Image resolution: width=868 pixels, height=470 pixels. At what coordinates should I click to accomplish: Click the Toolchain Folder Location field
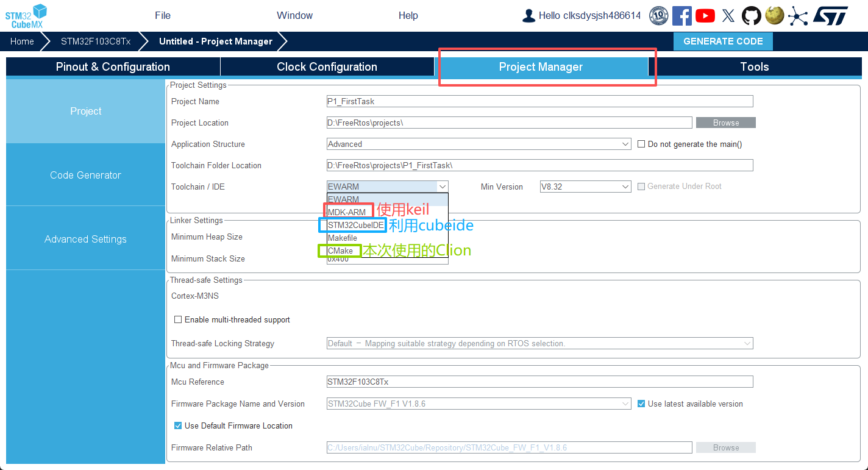click(x=540, y=166)
